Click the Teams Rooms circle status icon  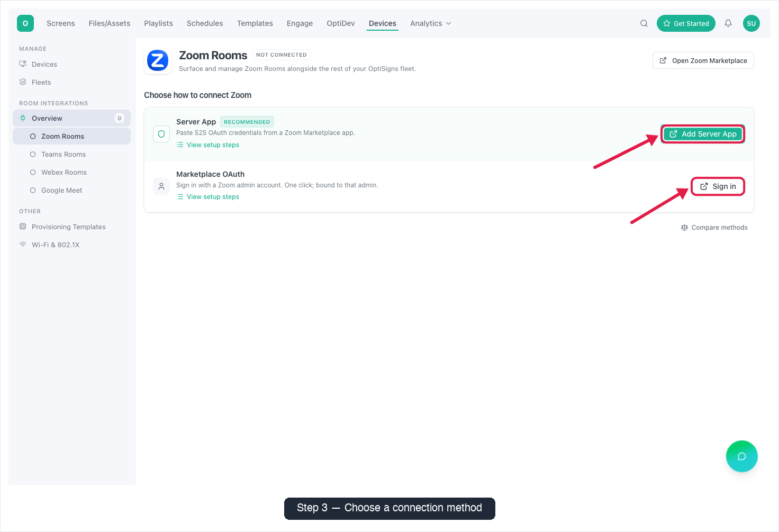coord(33,154)
